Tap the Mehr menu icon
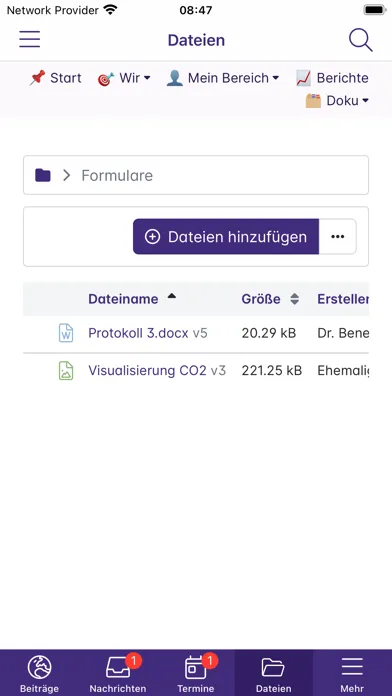 tap(352, 673)
